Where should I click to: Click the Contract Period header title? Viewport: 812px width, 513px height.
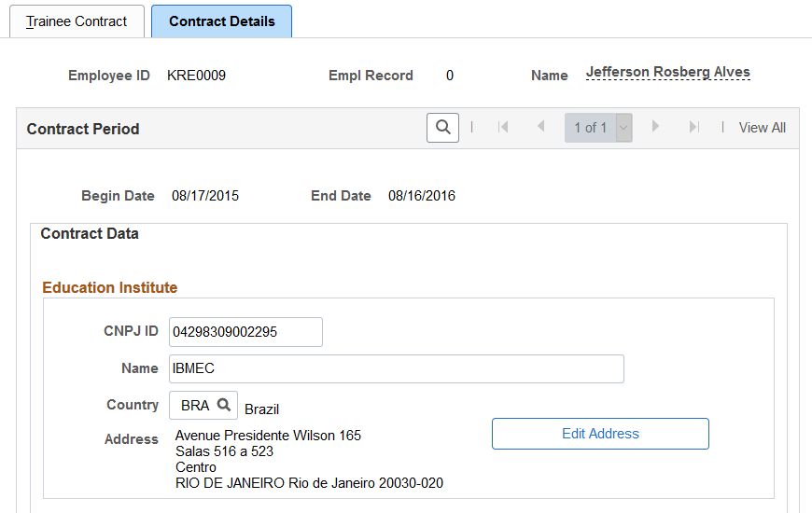pos(83,129)
